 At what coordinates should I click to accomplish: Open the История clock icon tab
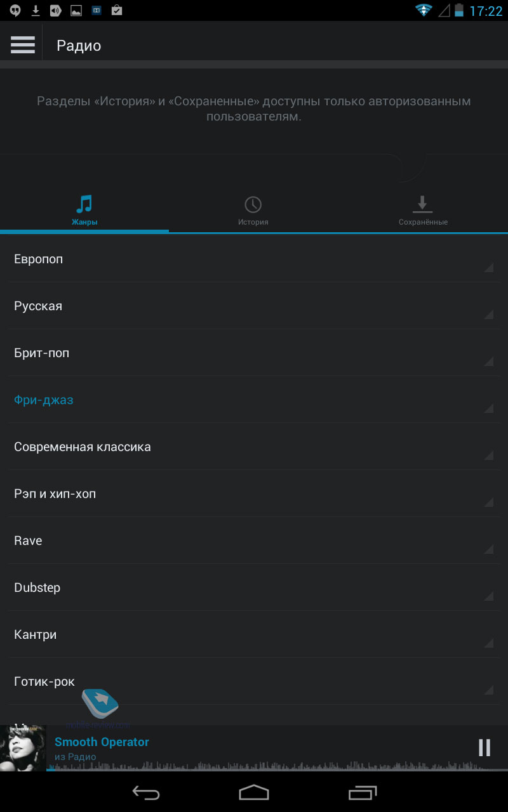coord(253,204)
